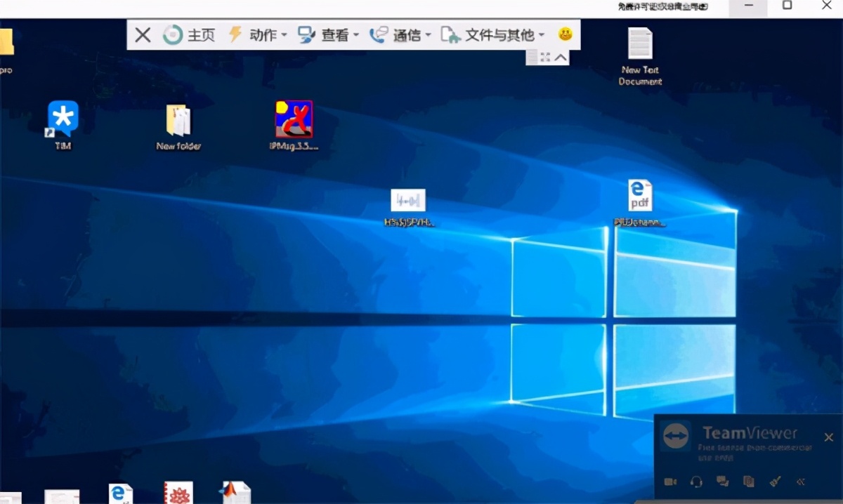Open the chat icon in the TeamViewer panel

tap(721, 482)
